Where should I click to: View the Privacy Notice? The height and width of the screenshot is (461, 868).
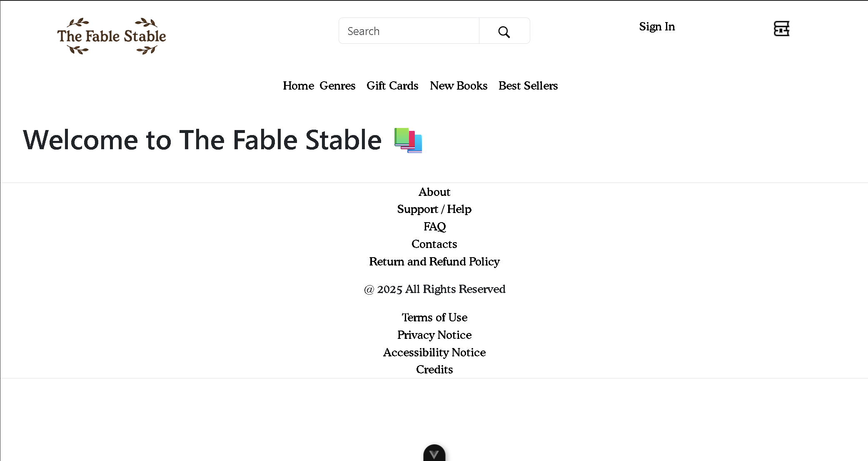pyautogui.click(x=434, y=335)
